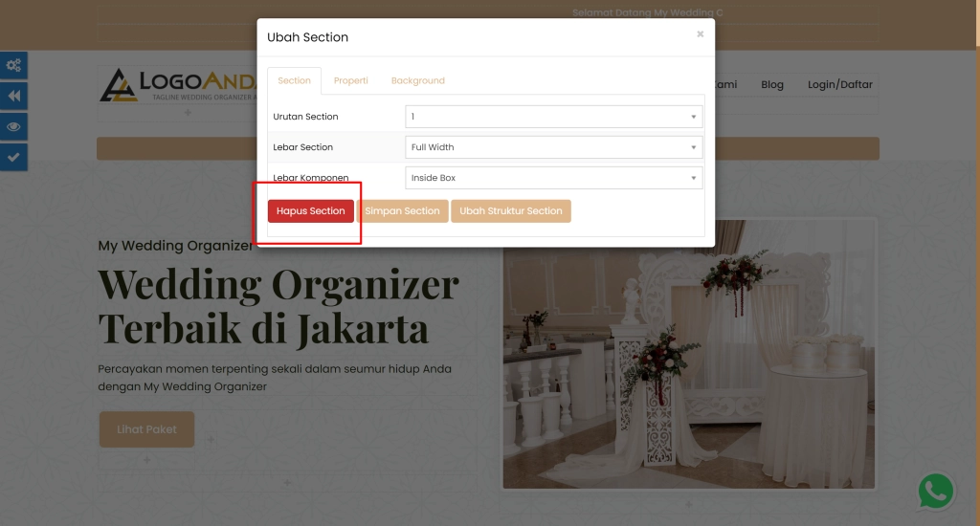
Task: Click the Simpan Section button
Action: (403, 211)
